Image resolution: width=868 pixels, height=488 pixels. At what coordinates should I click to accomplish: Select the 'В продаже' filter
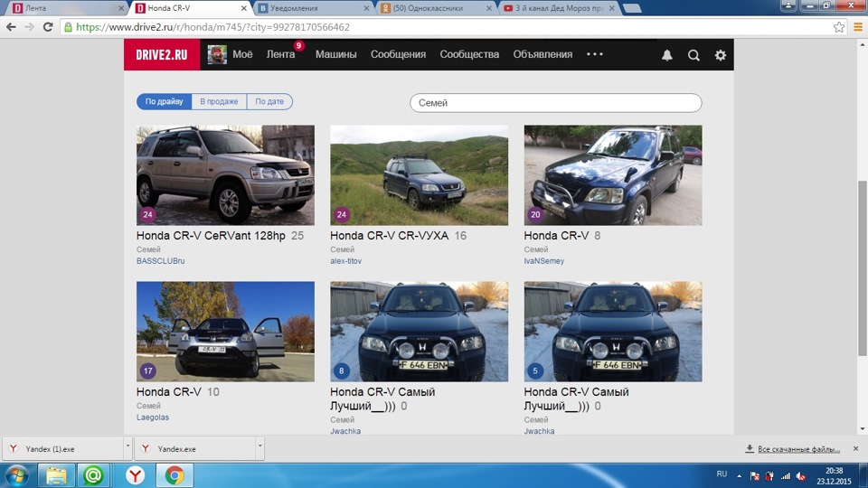219,102
